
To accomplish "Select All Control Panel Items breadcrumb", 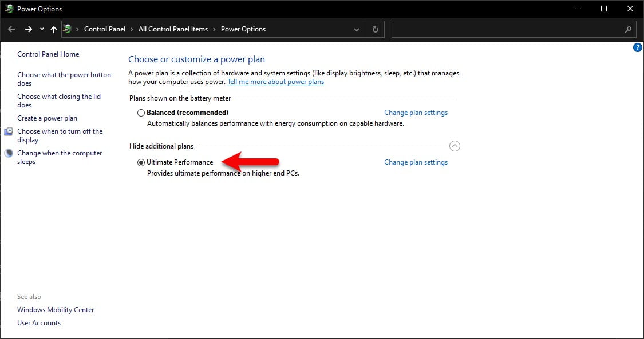I will pos(173,29).
